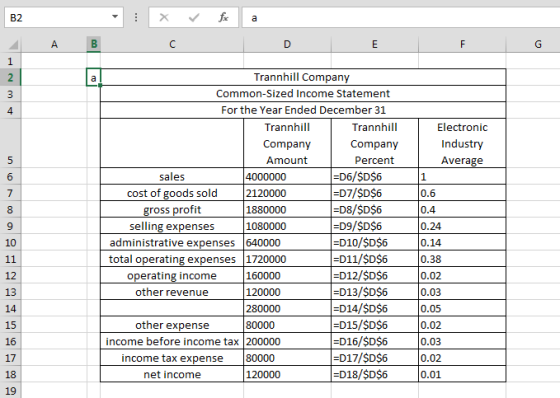Click the cell with value 1880000
The height and width of the screenshot is (398, 560).
(x=287, y=209)
